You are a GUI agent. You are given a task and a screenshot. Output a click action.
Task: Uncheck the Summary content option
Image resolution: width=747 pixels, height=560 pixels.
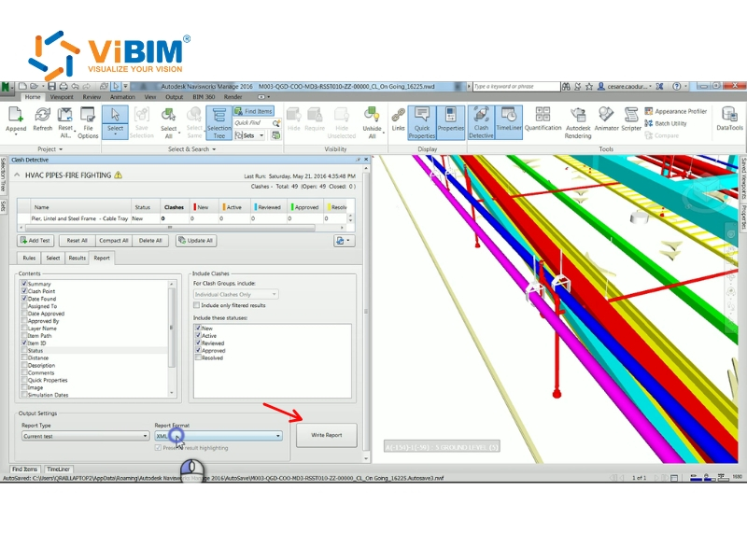(x=23, y=284)
